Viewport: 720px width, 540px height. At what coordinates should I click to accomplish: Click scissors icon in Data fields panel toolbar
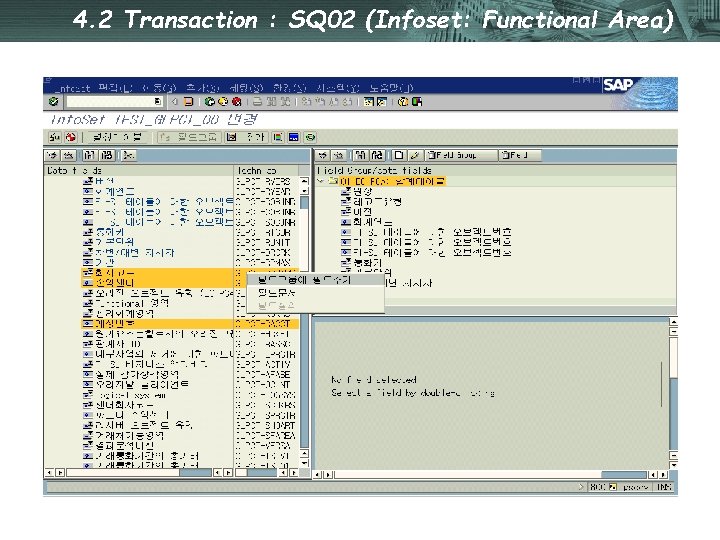[x=129, y=155]
